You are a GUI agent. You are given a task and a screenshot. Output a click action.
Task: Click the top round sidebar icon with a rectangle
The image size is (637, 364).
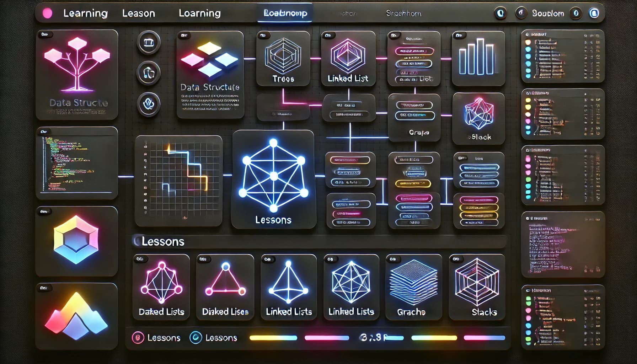click(149, 43)
